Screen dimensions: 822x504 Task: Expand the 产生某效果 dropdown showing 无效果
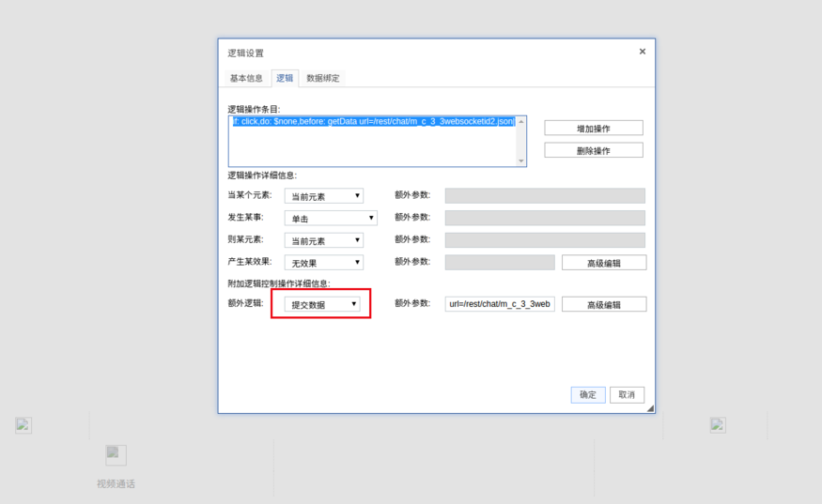tap(324, 263)
